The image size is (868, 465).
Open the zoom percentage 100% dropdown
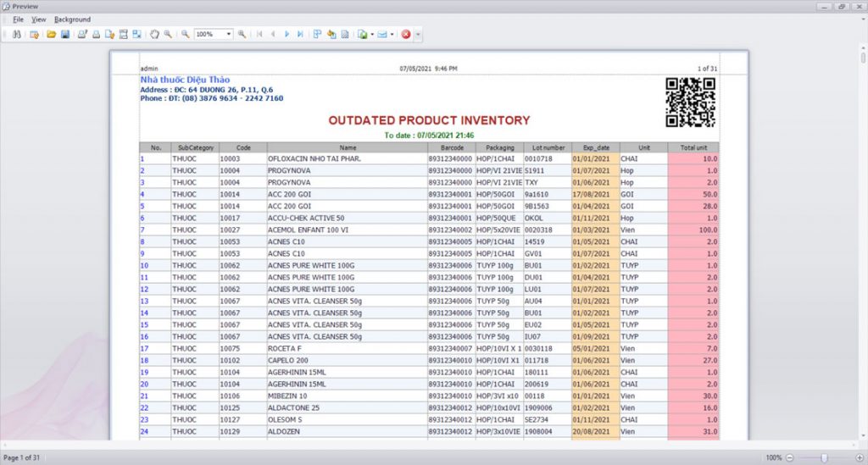click(228, 34)
